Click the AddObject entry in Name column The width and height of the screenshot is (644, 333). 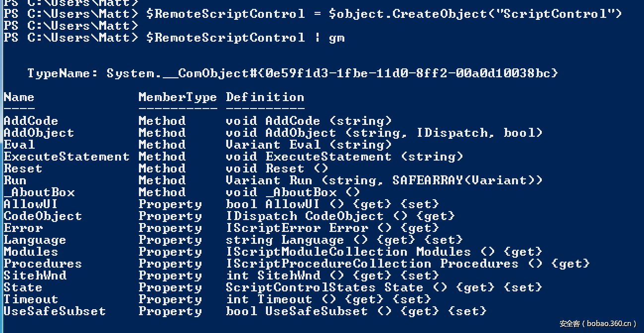tap(39, 133)
